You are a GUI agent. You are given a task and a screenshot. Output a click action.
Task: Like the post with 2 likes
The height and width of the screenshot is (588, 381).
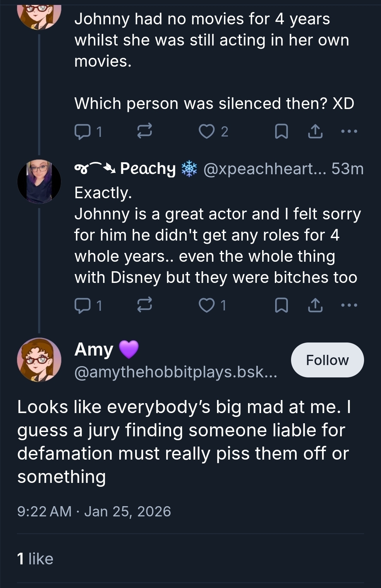[207, 132]
